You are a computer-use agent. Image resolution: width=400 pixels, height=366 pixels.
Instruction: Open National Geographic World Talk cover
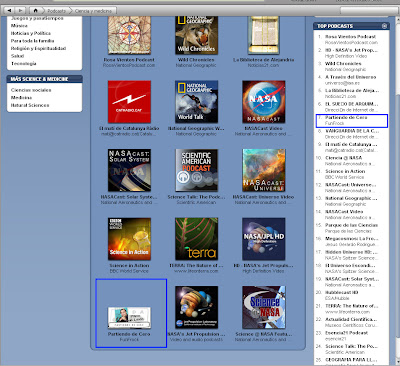tap(197, 102)
